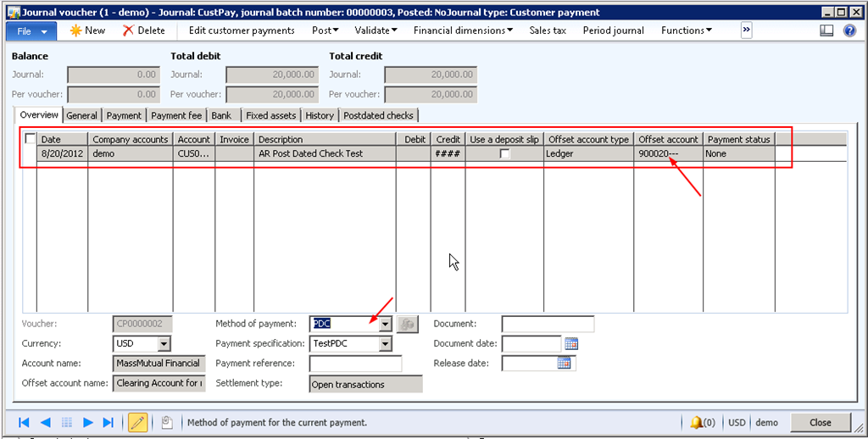The image size is (868, 439).
Task: Go to previous record arrow
Action: 45,422
